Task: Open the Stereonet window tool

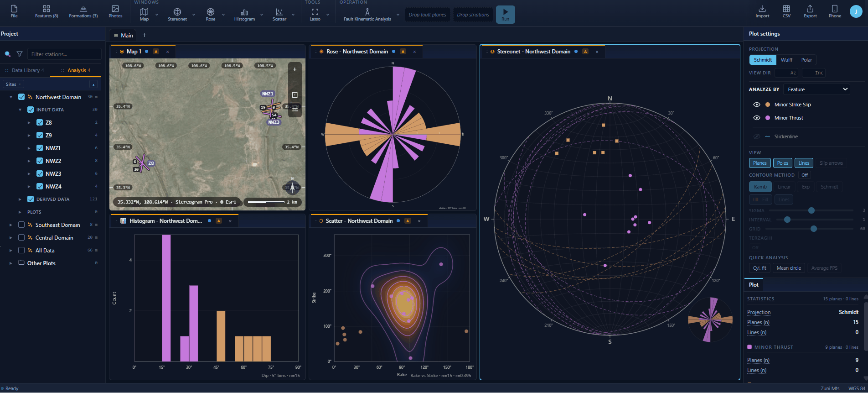Action: pyautogui.click(x=177, y=14)
